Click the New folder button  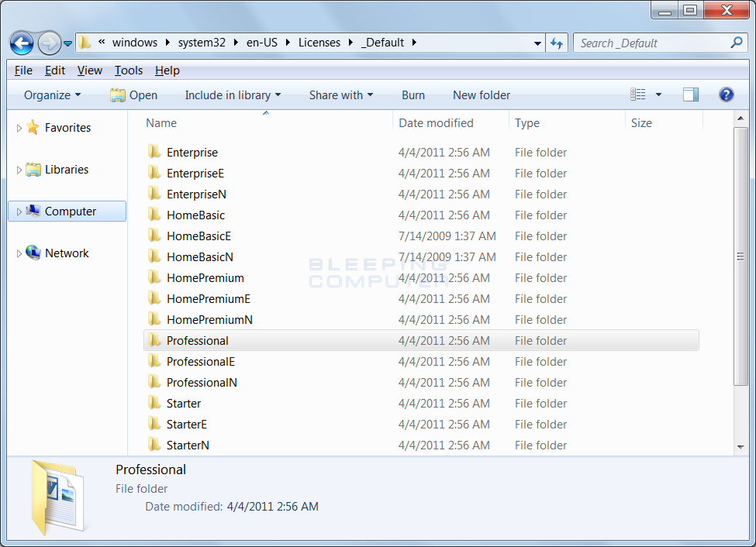482,95
